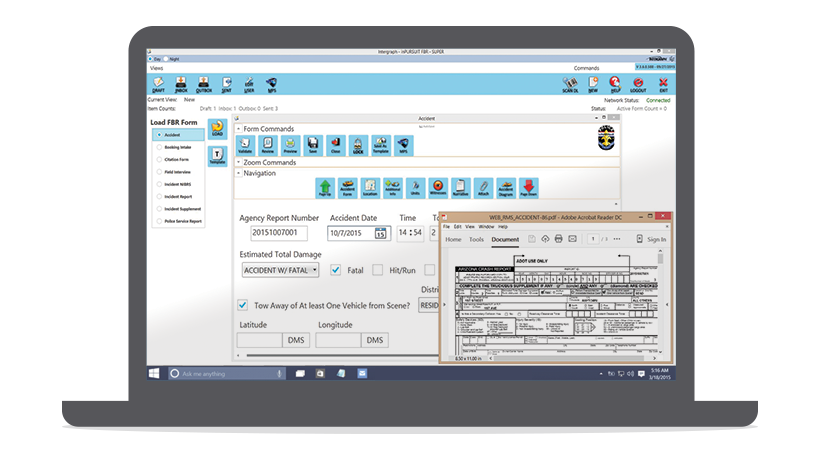Screen dimensions: 820x460
Task: Click the Windows Start button
Action: tap(154, 373)
